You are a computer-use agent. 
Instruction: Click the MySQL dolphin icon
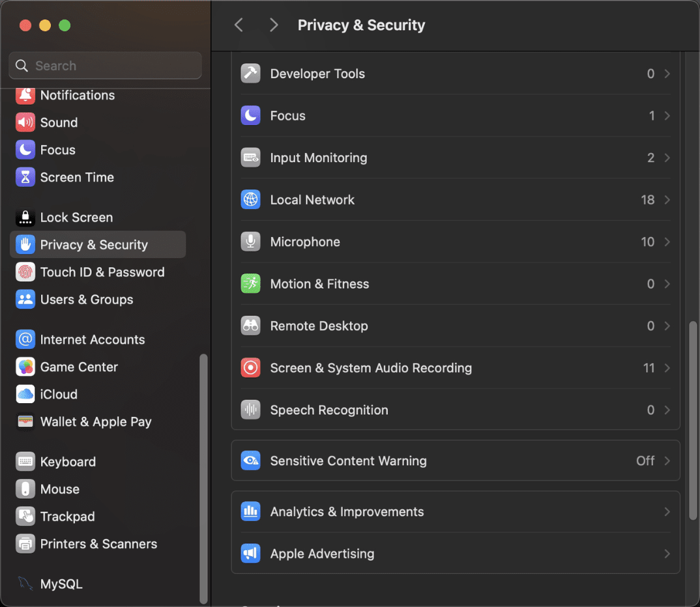25,584
